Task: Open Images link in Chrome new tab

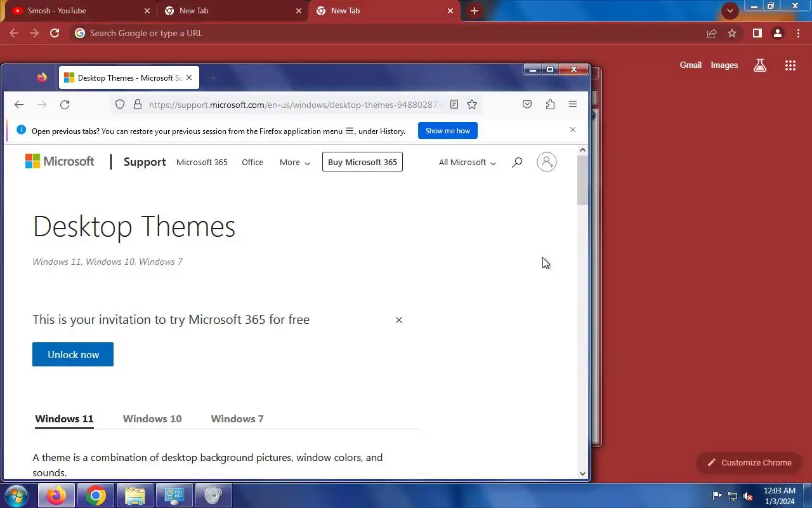Action: [724, 65]
